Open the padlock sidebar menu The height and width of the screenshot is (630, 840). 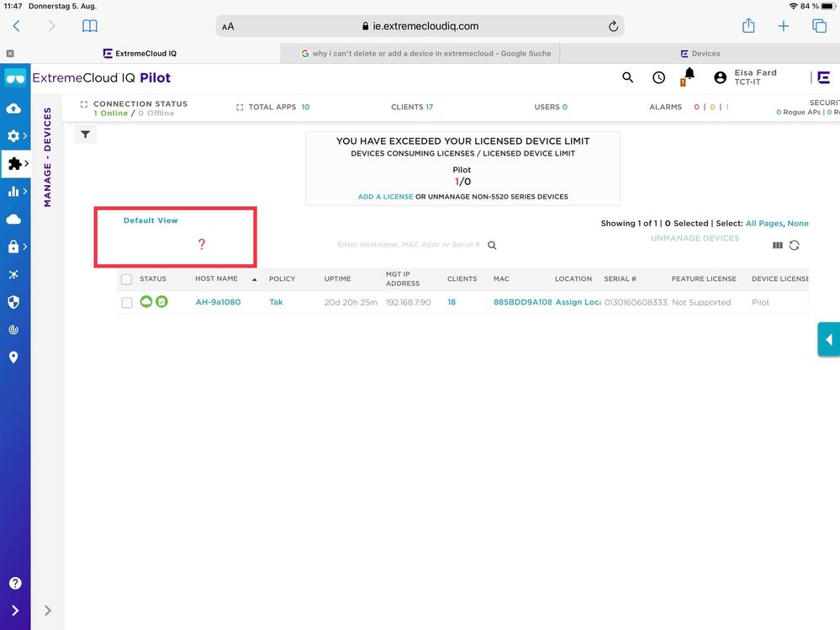click(x=16, y=246)
